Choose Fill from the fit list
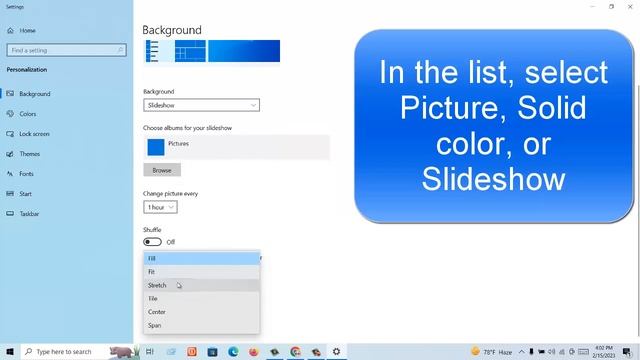The height and width of the screenshot is (360, 640). (202, 258)
